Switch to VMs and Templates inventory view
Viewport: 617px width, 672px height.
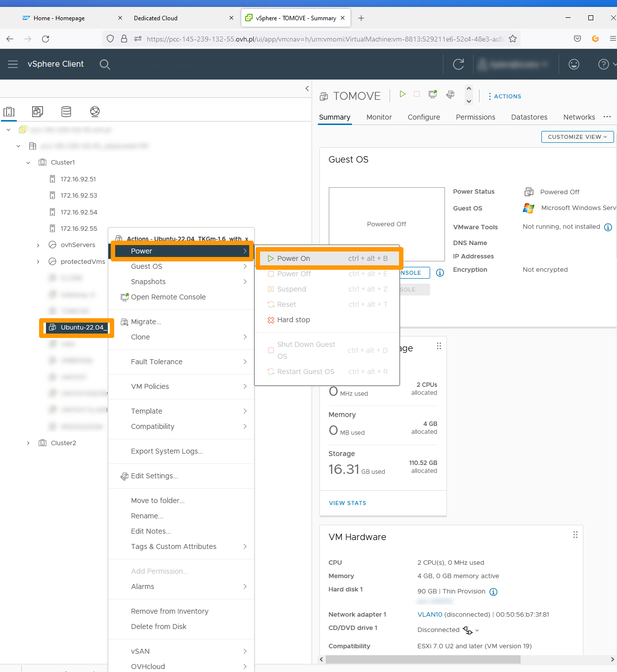pos(38,112)
